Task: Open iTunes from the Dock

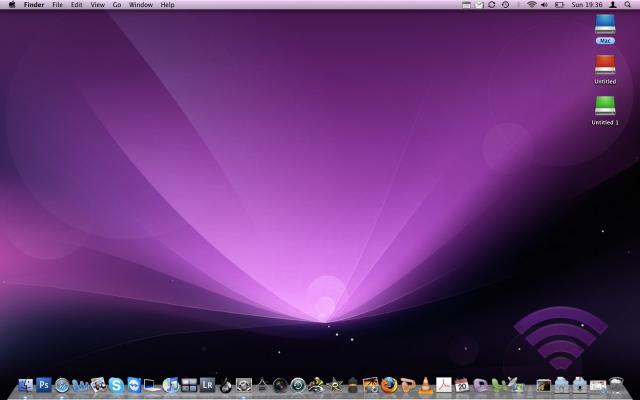Action: click(x=171, y=385)
